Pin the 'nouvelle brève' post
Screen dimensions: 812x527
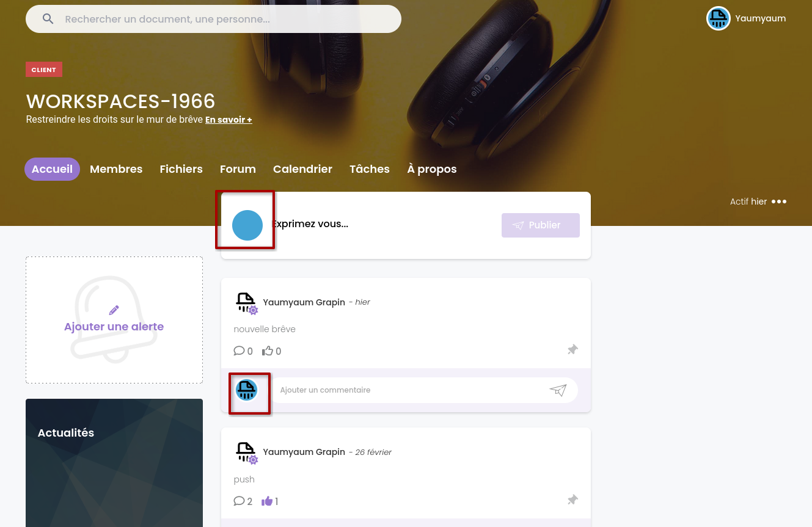tap(572, 349)
